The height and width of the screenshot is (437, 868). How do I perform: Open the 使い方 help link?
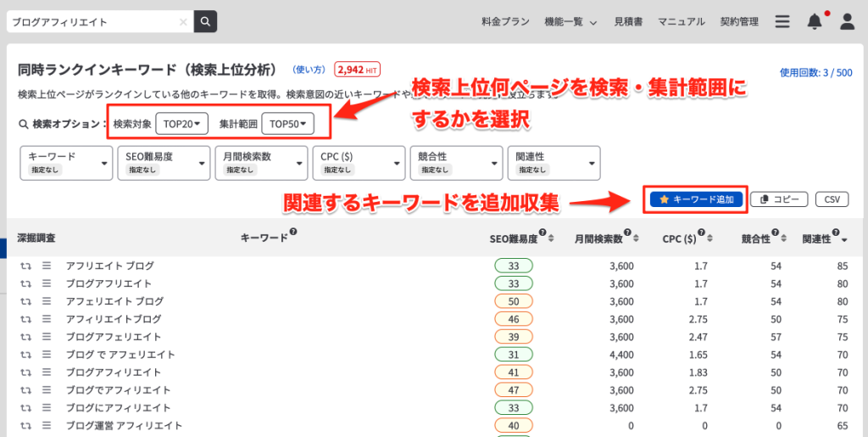(x=309, y=69)
